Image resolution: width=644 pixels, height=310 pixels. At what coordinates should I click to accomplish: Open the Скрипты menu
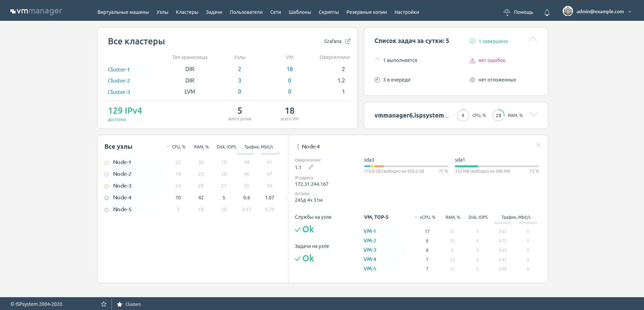pyautogui.click(x=329, y=12)
